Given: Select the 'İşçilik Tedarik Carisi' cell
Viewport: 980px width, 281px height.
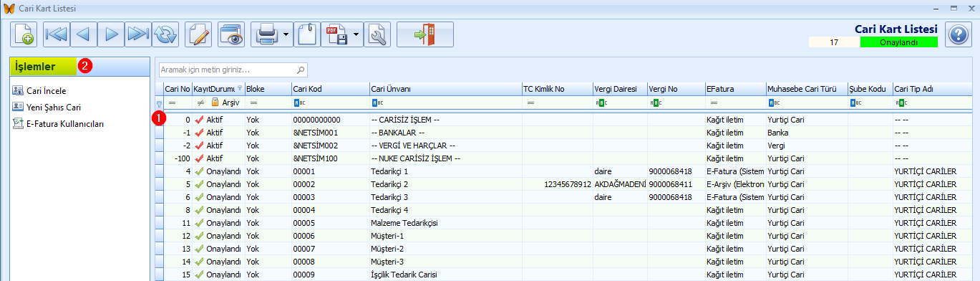Looking at the screenshot, I should 445,275.
